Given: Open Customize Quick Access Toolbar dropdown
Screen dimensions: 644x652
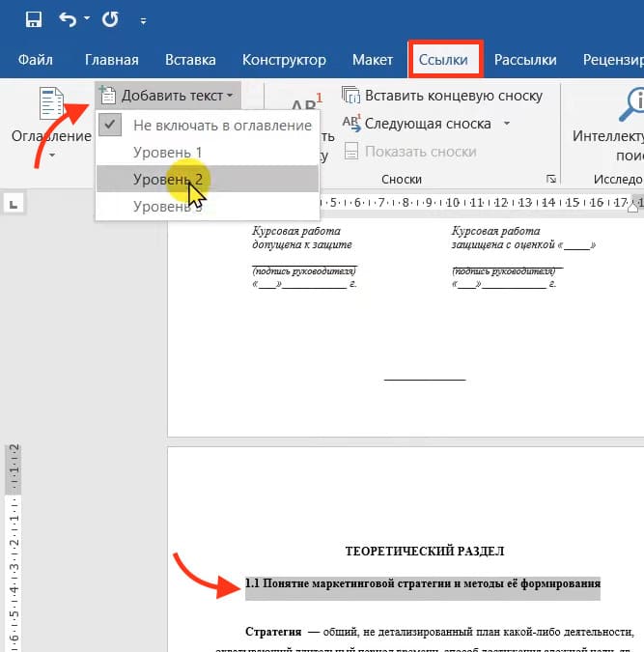Looking at the screenshot, I should tap(143, 21).
